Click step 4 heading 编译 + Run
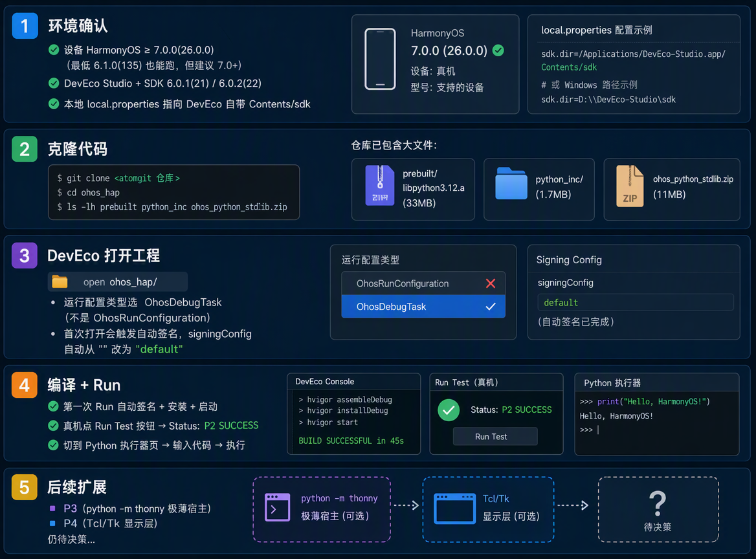756x559 pixels. tap(84, 385)
